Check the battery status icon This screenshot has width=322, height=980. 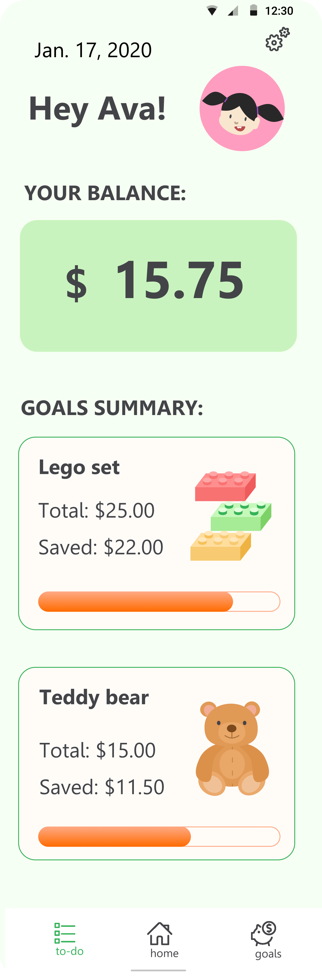click(x=254, y=10)
